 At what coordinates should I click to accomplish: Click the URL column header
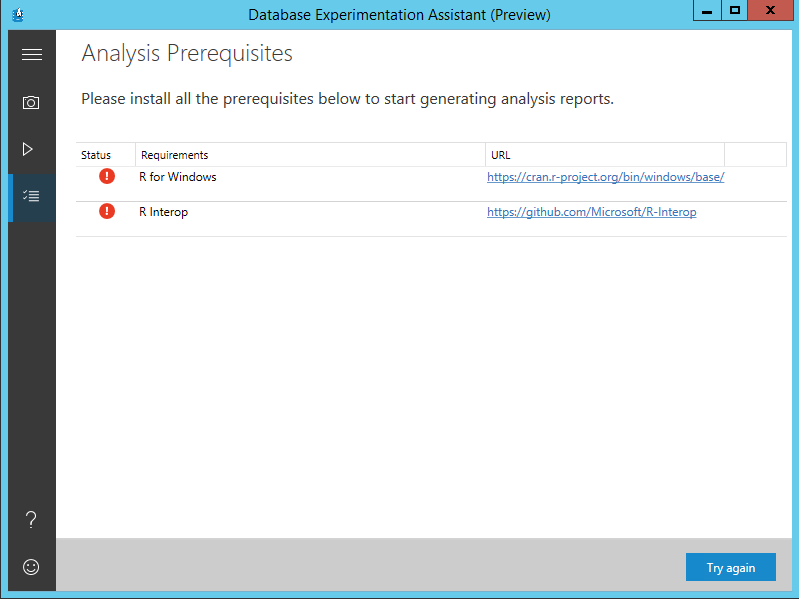501,155
